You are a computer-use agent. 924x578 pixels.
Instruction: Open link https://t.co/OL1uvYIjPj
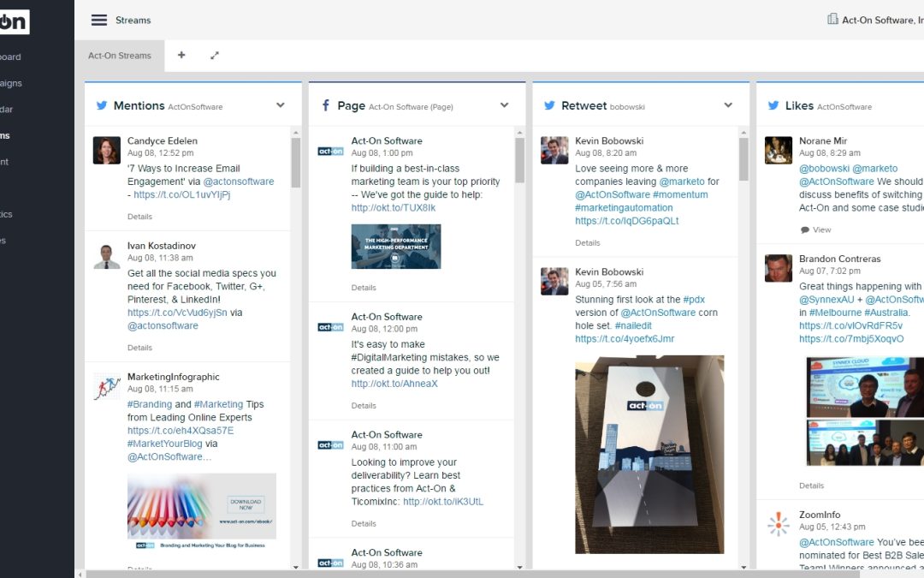click(181, 194)
